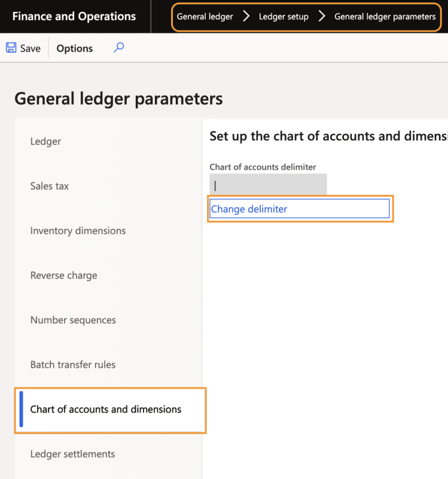Screen dimensions: 448x479
Task: Click the chevron after Ledger setup breadcrumb
Action: 322,17
